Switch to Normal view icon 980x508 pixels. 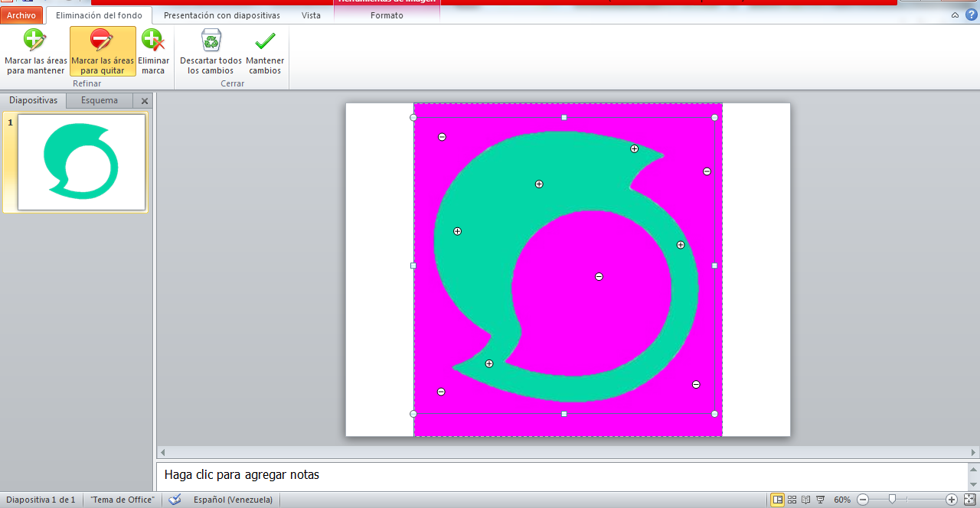tap(778, 500)
